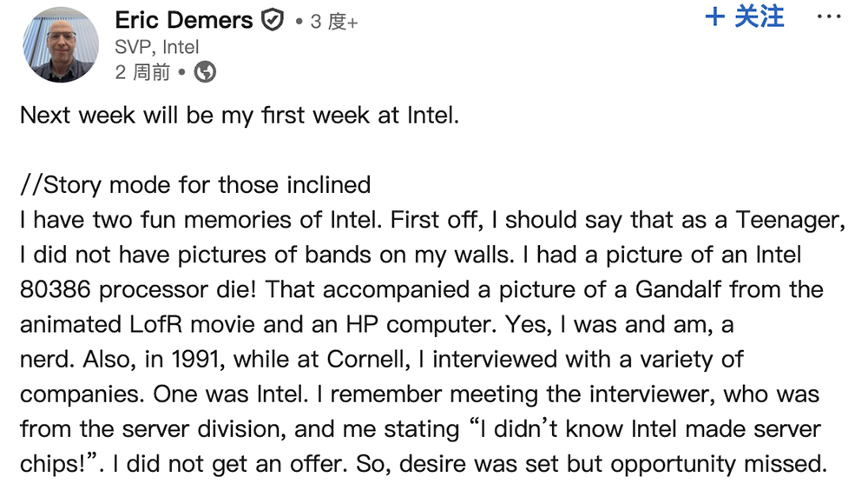Click the closing words "opportunity missed"

(719, 463)
